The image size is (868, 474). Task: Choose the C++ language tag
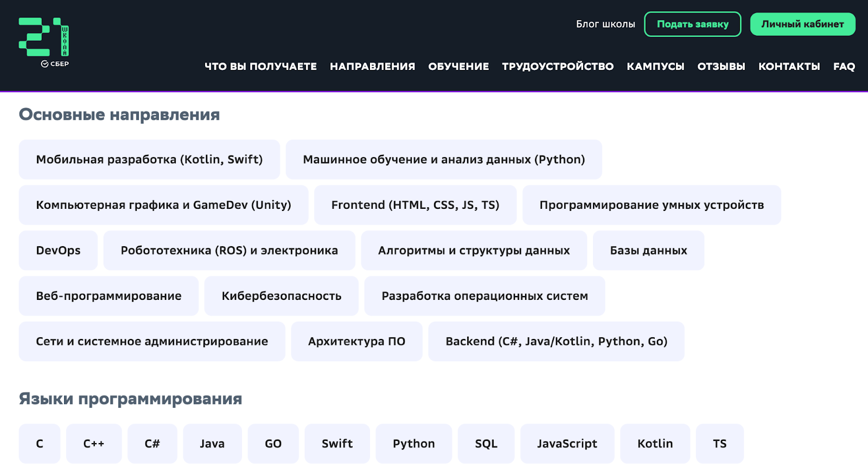click(x=93, y=444)
